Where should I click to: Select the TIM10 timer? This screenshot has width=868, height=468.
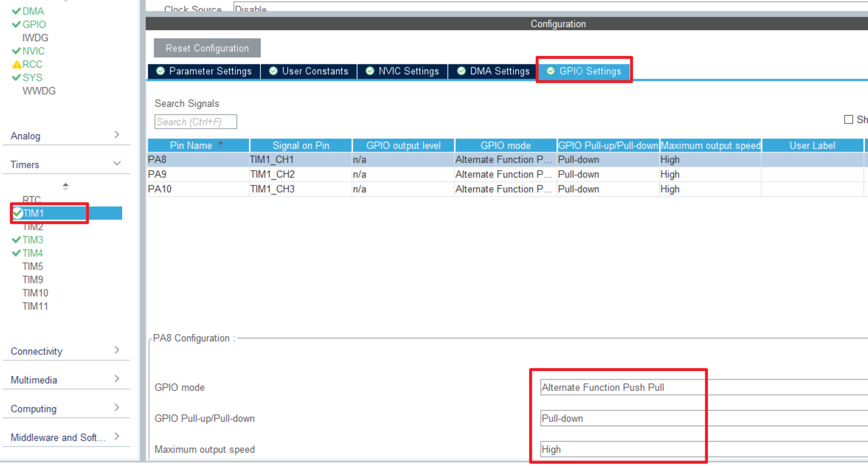35,293
